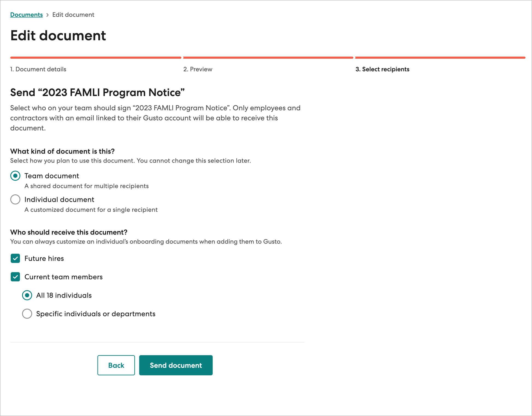
Task: Click the Current team members checkmark icon
Action: pos(15,277)
